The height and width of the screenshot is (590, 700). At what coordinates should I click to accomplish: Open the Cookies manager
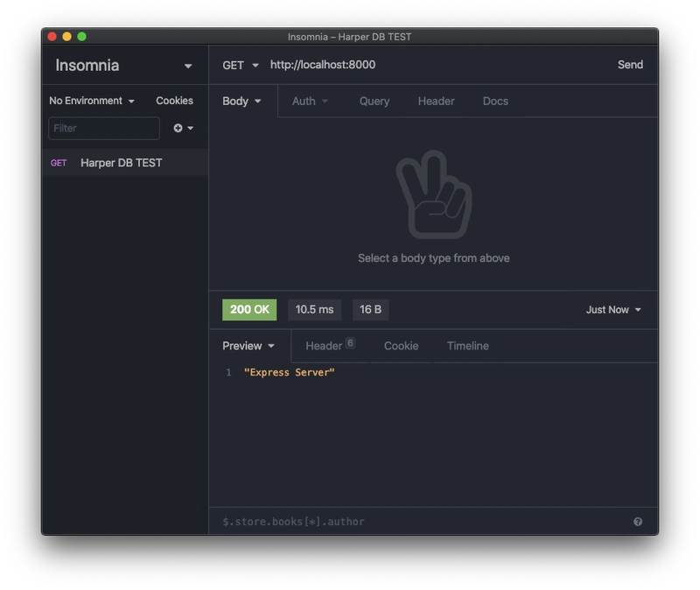(x=174, y=101)
